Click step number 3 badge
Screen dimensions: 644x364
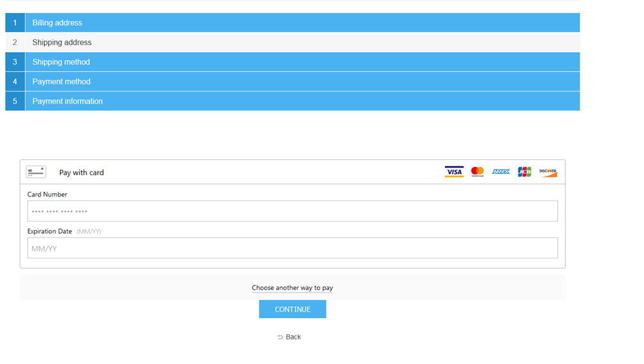(15, 62)
